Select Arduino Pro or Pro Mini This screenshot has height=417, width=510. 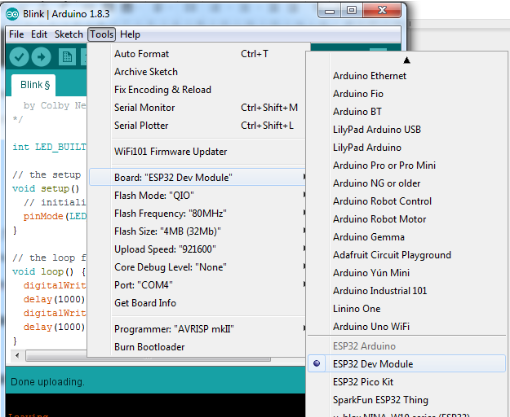tap(406, 165)
